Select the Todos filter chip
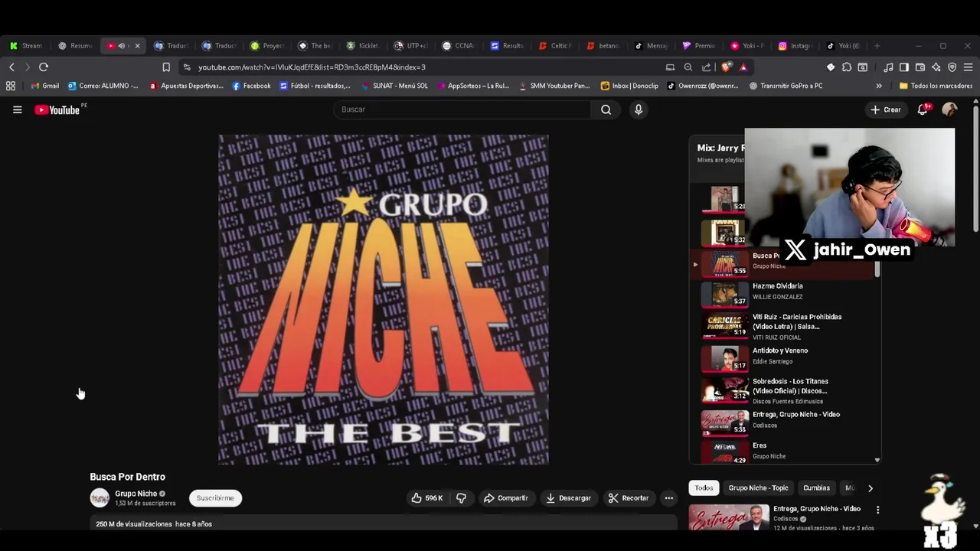This screenshot has width=980, height=551. [x=704, y=488]
